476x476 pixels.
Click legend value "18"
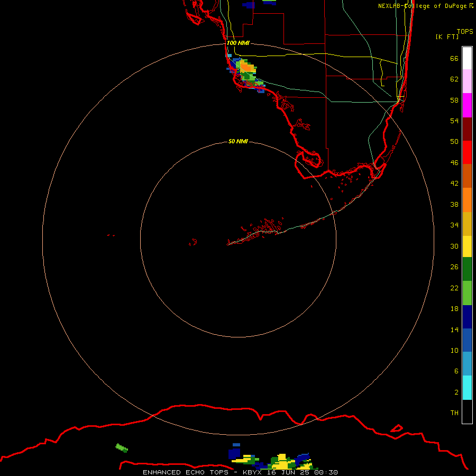pyautogui.click(x=454, y=309)
